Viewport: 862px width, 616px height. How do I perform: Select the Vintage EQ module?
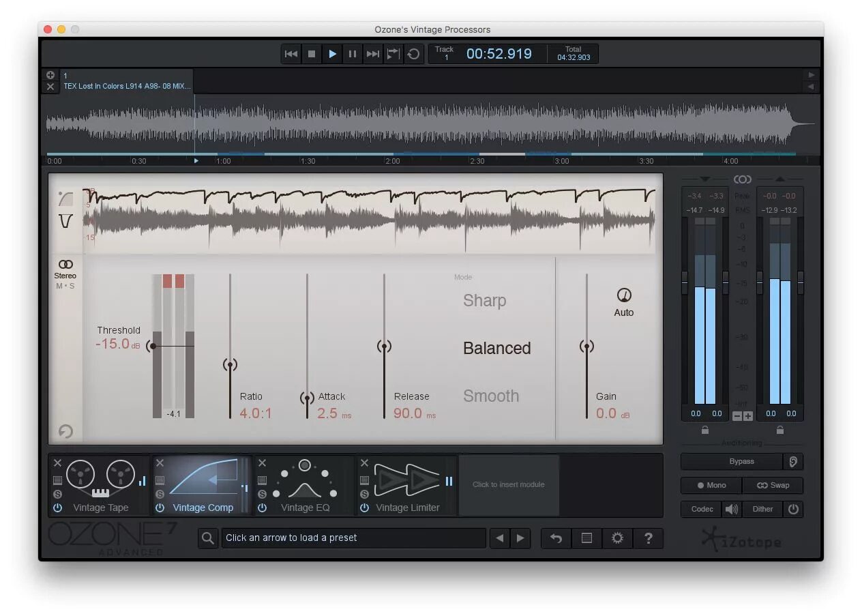pos(304,485)
